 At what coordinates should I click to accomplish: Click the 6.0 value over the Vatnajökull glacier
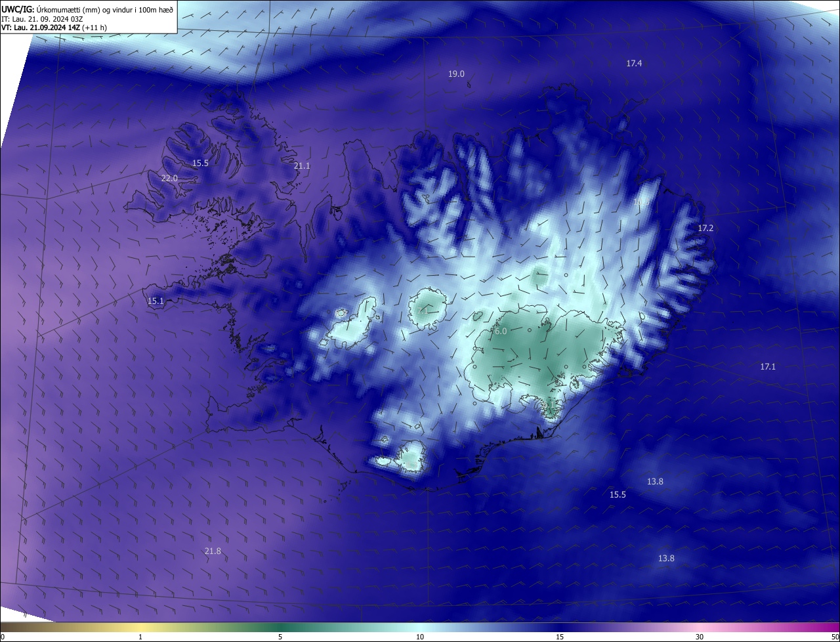click(501, 332)
